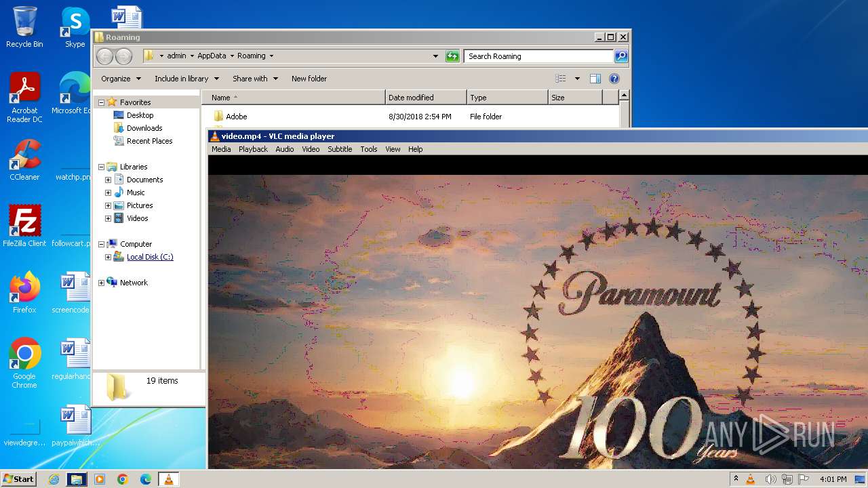Open the Audio menu in VLC
The width and height of the screenshot is (868, 488).
pyautogui.click(x=284, y=149)
